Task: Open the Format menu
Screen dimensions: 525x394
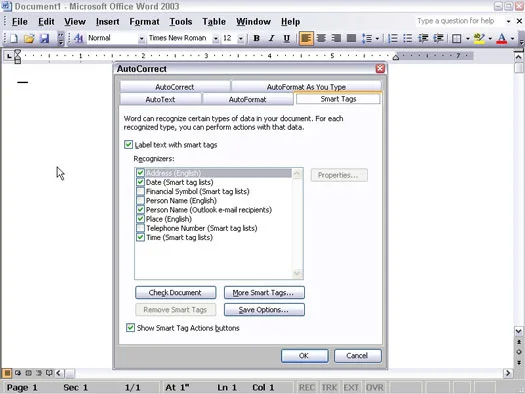Action: [144, 22]
